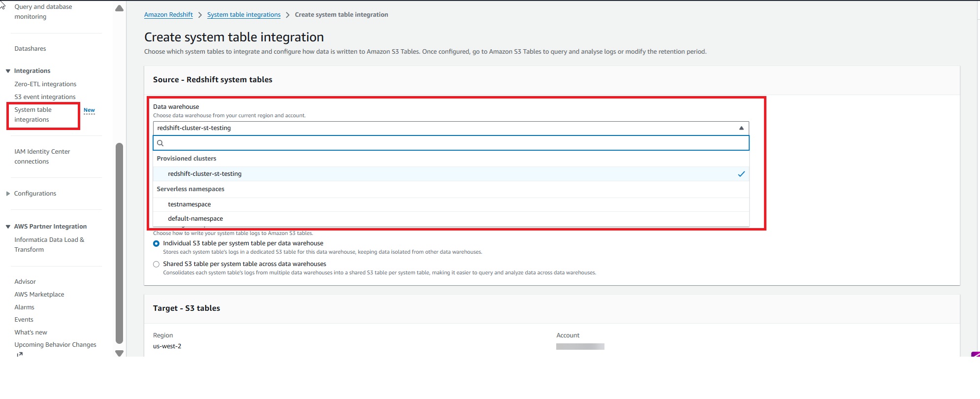980x399 pixels.
Task: Choose testnamespace serverless namespace option
Action: click(x=451, y=204)
